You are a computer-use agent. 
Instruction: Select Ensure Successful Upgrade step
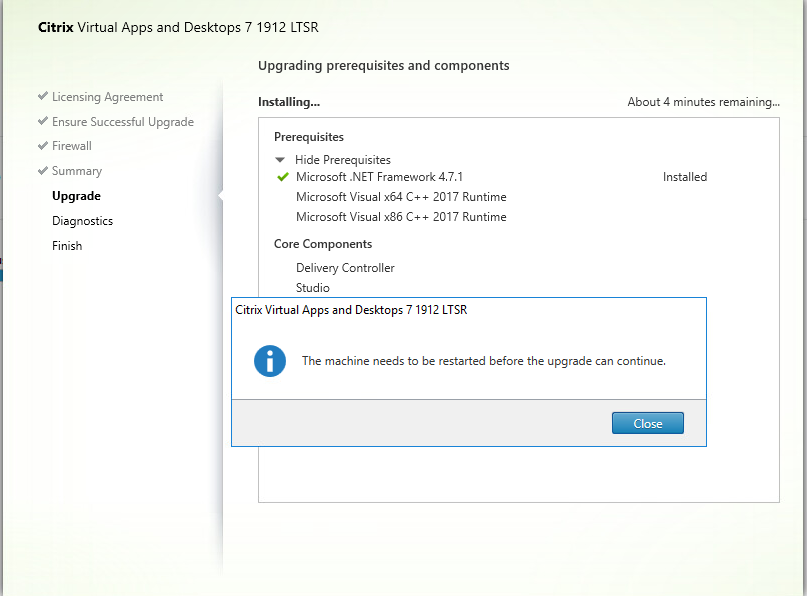[123, 122]
